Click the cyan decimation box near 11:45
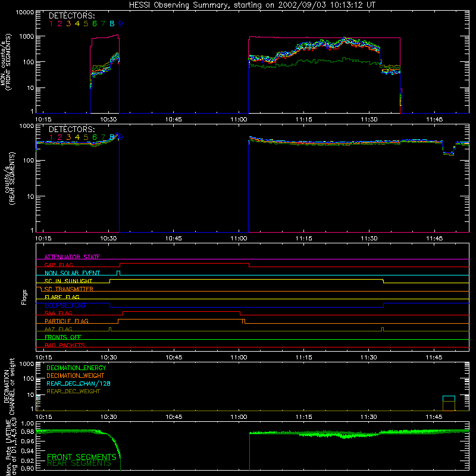 [x=449, y=399]
